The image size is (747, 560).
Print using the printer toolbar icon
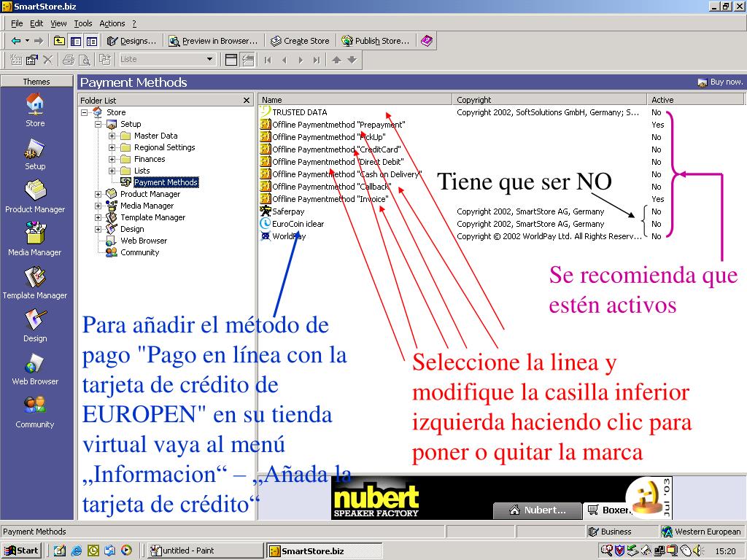tap(69, 60)
